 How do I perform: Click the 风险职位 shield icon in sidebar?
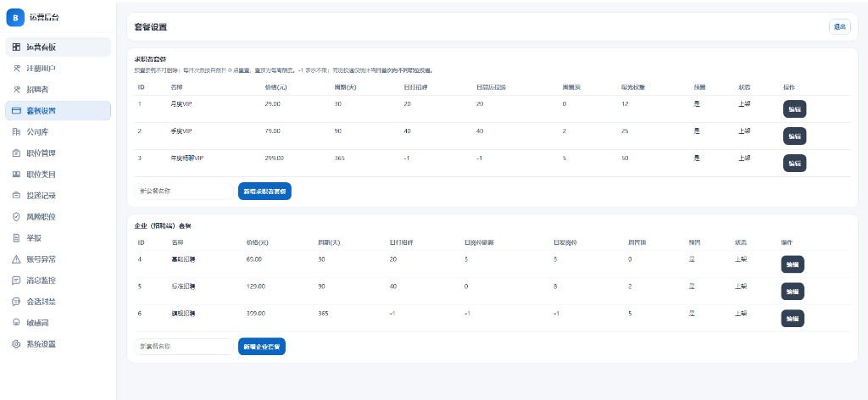click(x=17, y=216)
